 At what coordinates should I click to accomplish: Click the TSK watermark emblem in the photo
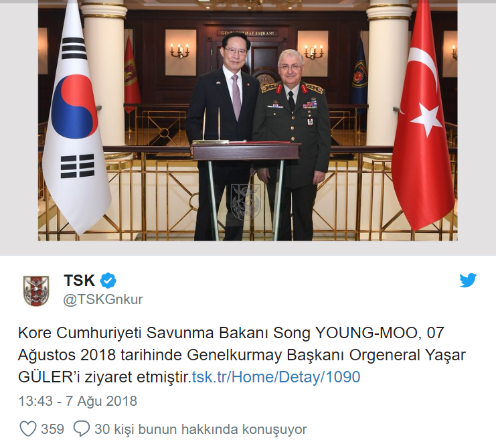(246, 202)
